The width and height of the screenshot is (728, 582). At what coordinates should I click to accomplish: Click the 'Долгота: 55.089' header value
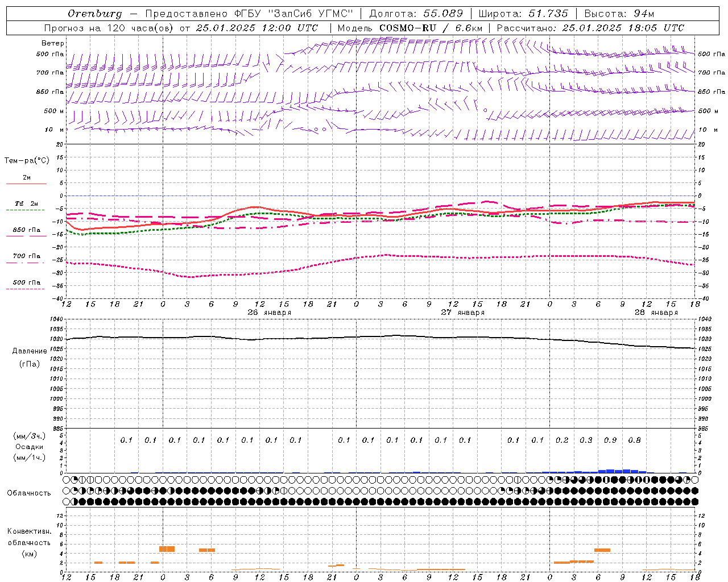click(x=416, y=14)
